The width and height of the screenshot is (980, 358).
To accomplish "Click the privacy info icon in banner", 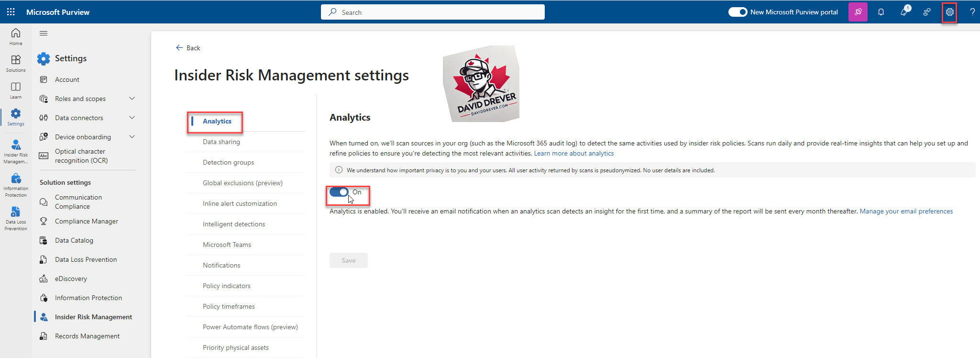I will pyautogui.click(x=339, y=170).
